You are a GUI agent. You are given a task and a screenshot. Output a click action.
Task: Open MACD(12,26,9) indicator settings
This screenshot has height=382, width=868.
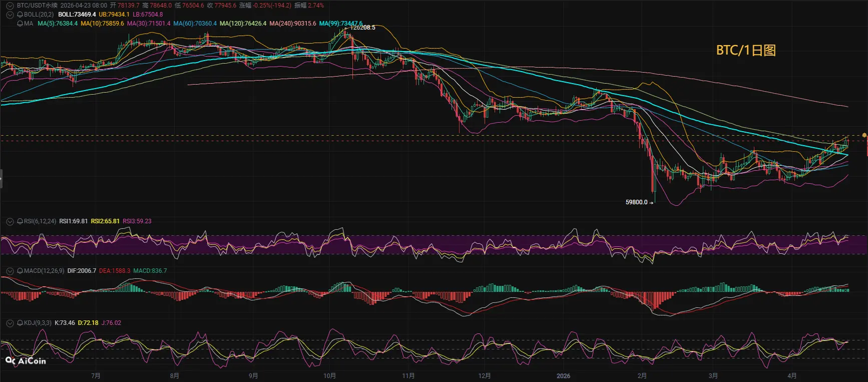(44, 271)
